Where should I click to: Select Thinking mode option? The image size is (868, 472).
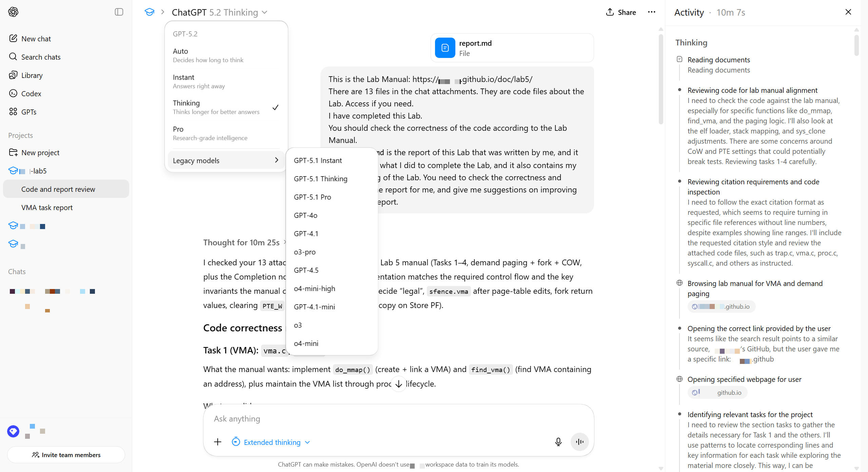[x=226, y=107]
